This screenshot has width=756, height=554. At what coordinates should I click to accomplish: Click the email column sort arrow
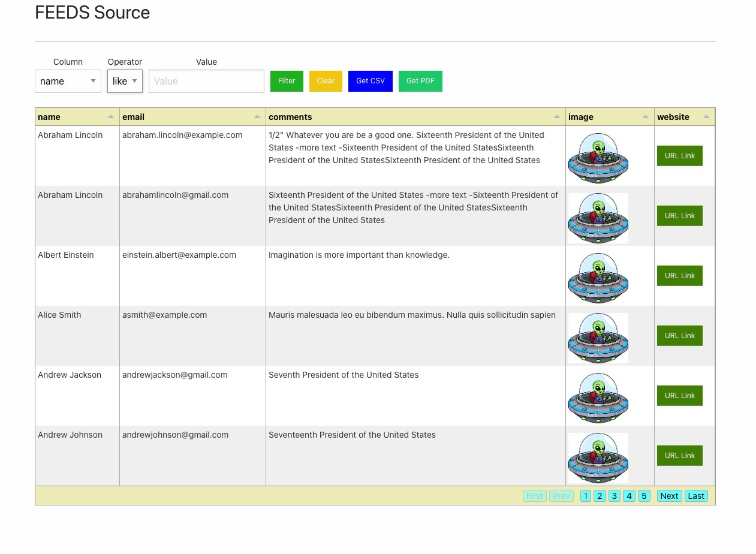tap(257, 117)
